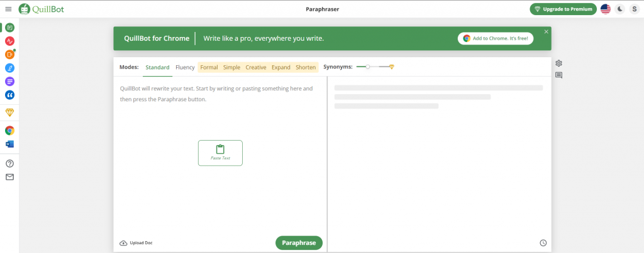Open the Citation Generator quote-mark icon

[x=9, y=95]
